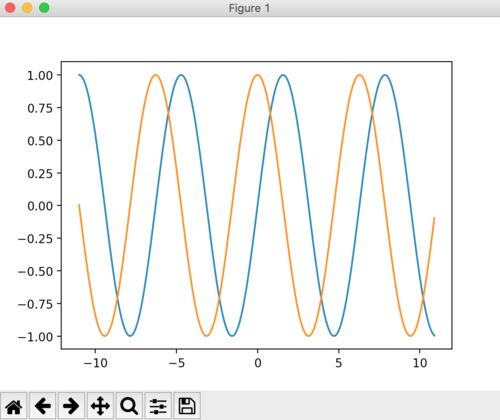
Task: Click the green maximize window button
Action: coord(44,8)
